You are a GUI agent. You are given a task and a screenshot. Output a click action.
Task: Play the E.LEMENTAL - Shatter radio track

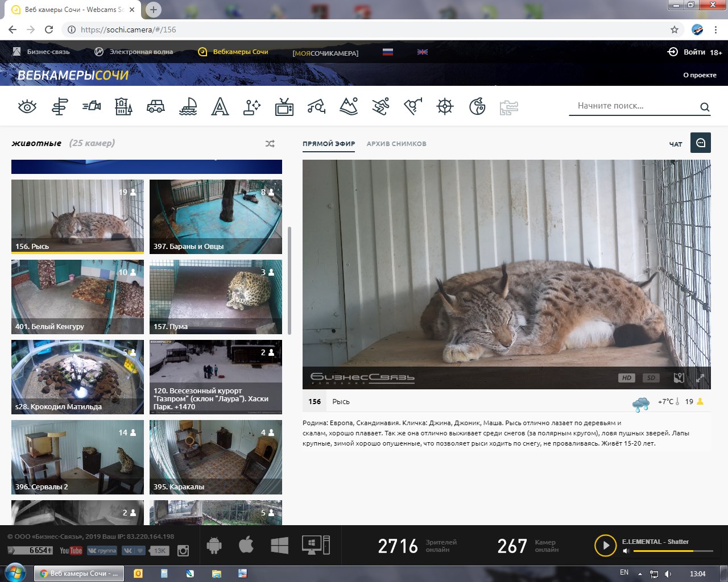[606, 546]
